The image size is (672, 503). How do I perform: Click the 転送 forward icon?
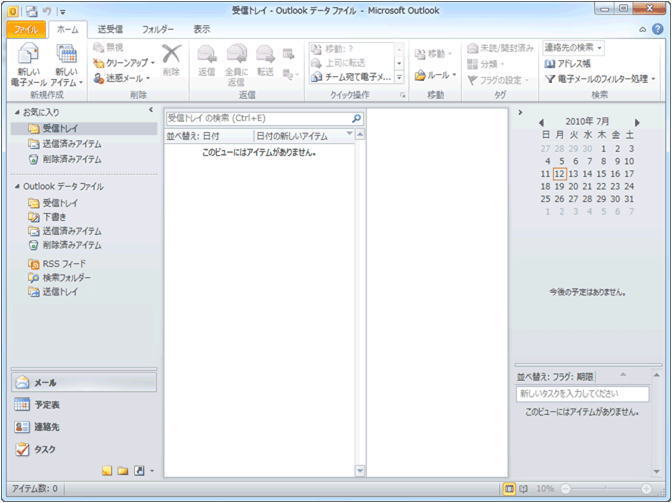tap(265, 55)
